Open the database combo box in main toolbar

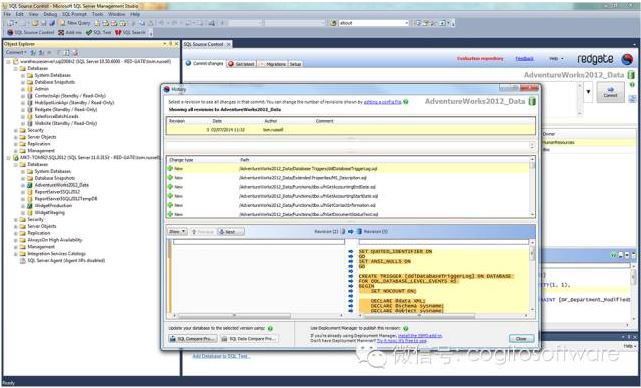coord(374,23)
